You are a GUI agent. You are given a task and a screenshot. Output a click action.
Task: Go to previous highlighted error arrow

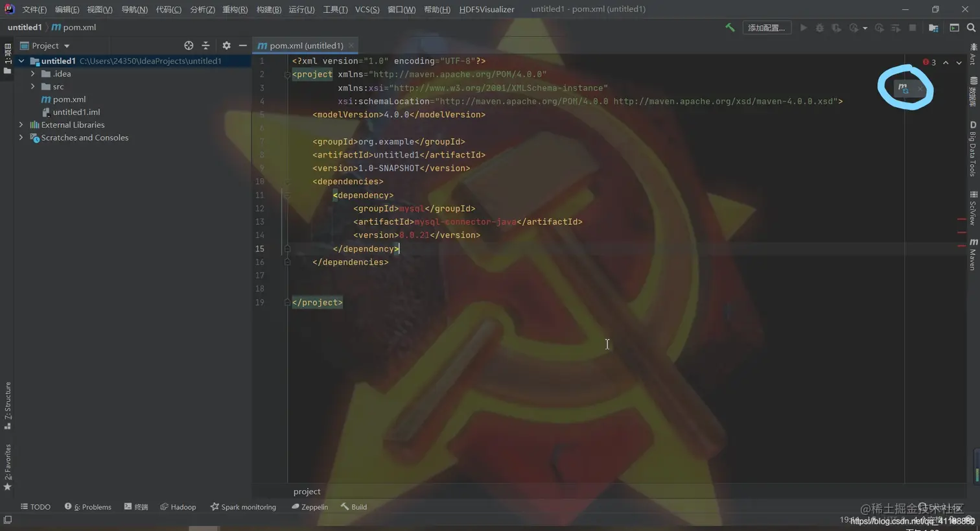[946, 62]
